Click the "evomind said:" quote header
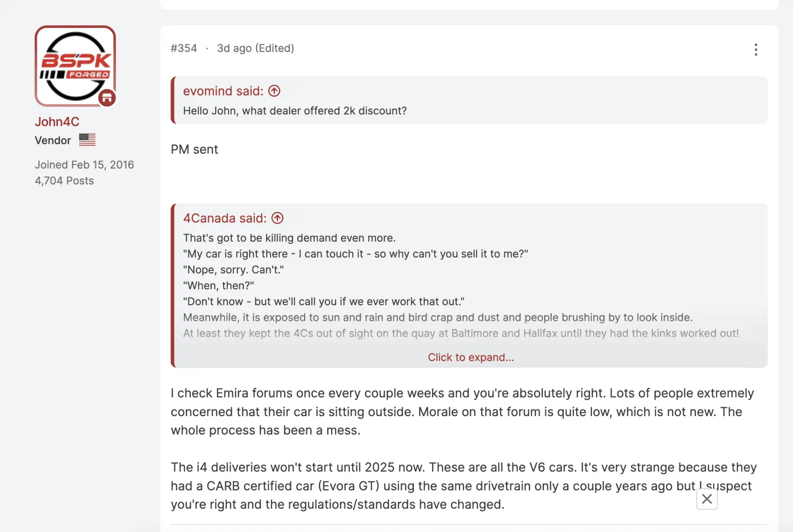The width and height of the screenshot is (793, 532). (223, 91)
